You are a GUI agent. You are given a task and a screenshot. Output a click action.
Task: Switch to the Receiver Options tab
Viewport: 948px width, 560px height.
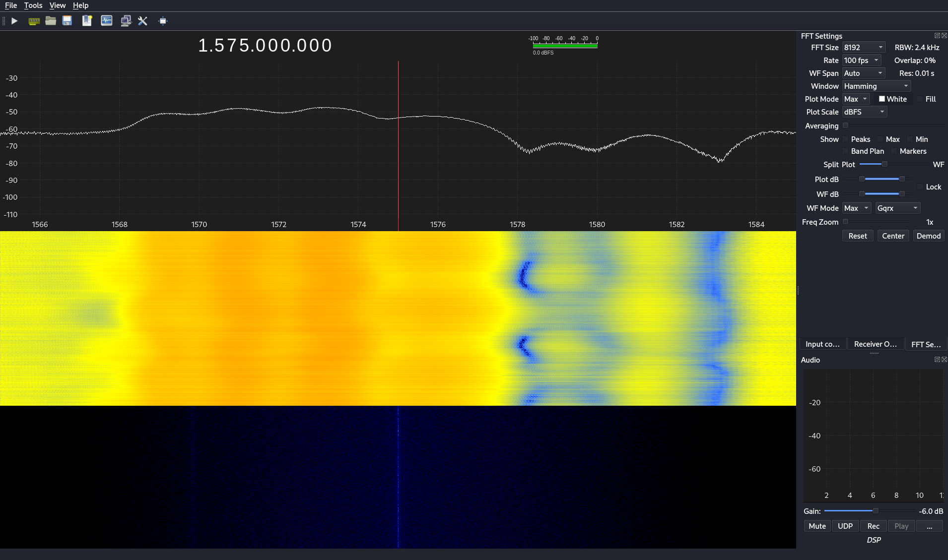(875, 344)
